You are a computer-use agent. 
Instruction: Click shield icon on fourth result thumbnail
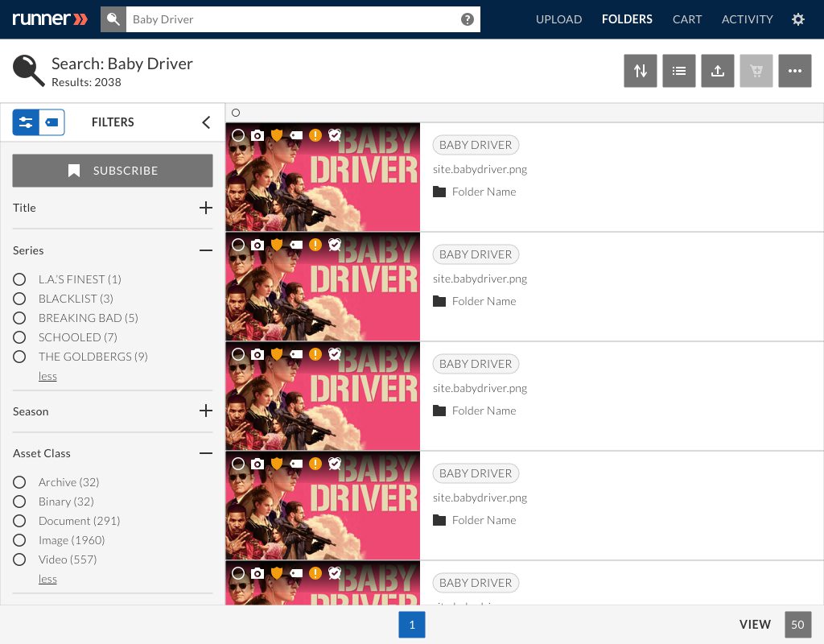[277, 464]
